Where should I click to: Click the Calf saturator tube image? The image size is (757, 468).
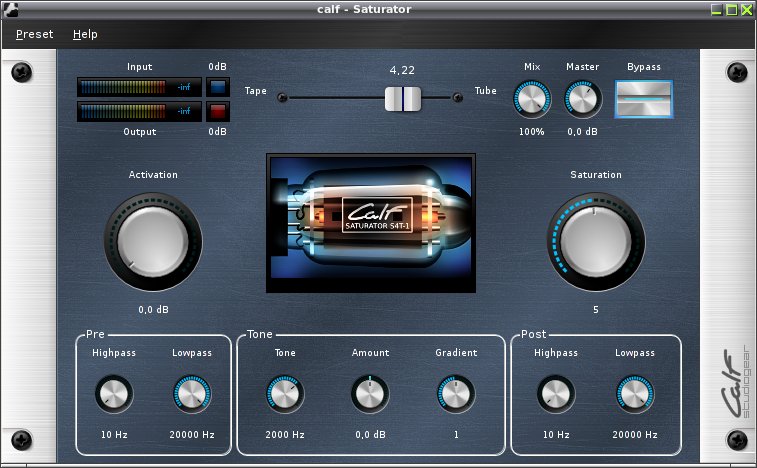371,223
